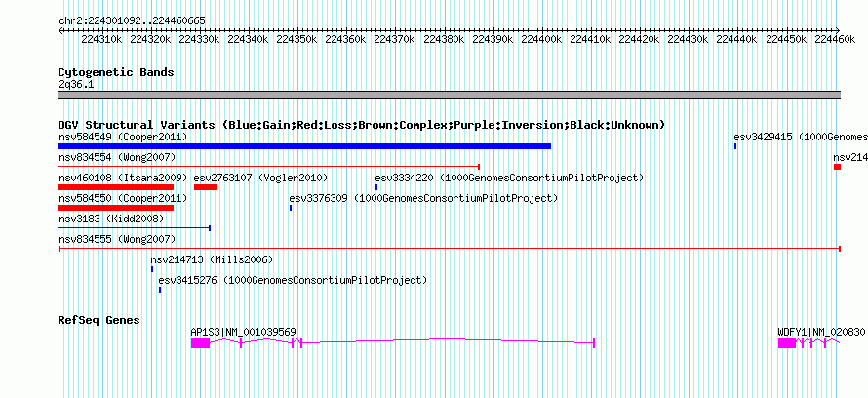Click the thin blue nsv3183 gain line

click(134, 228)
